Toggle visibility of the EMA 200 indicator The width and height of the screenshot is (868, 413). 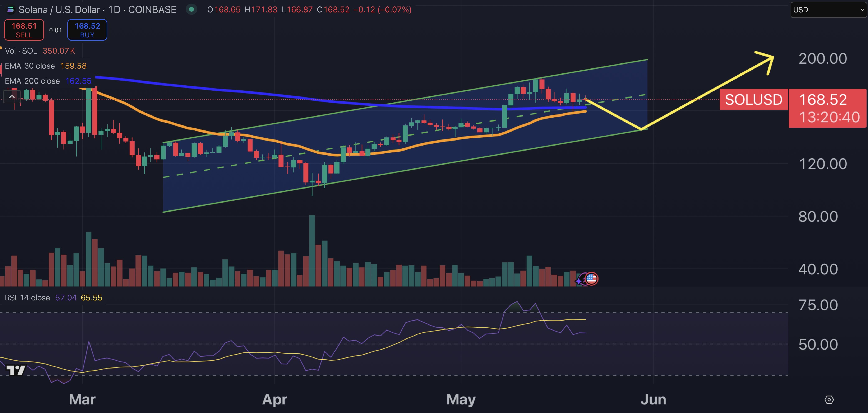33,81
